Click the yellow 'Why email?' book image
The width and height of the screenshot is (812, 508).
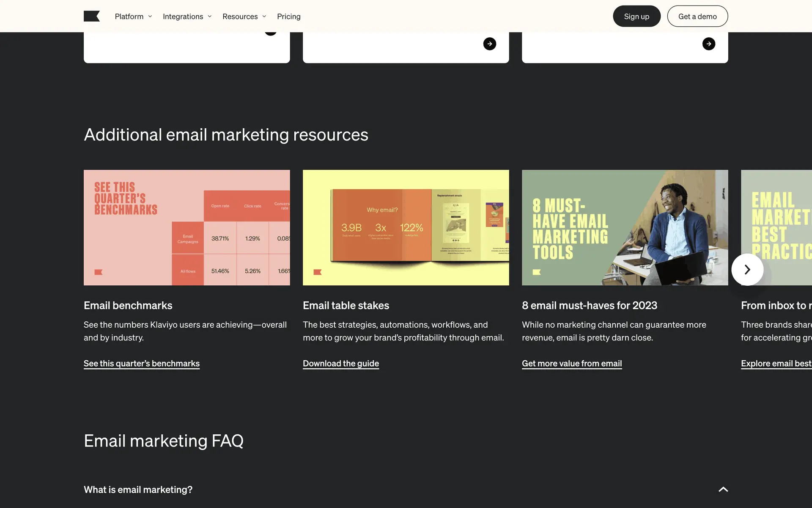tap(406, 227)
